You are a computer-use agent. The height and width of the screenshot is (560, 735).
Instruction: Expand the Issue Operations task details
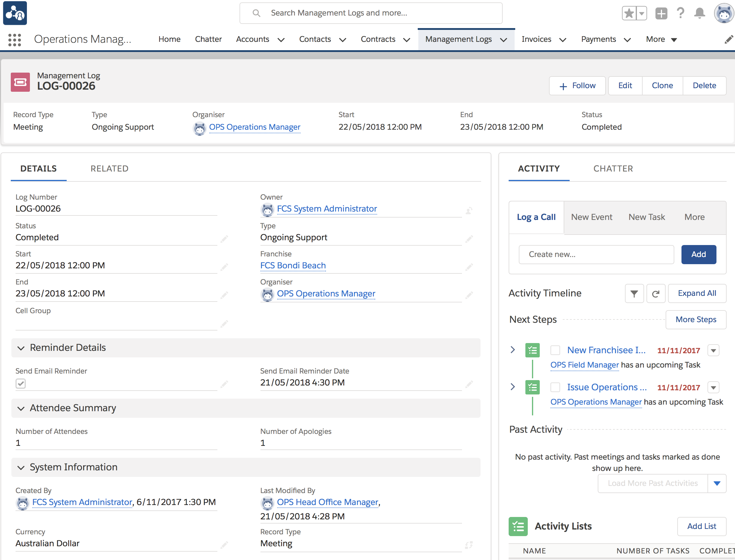tap(513, 387)
